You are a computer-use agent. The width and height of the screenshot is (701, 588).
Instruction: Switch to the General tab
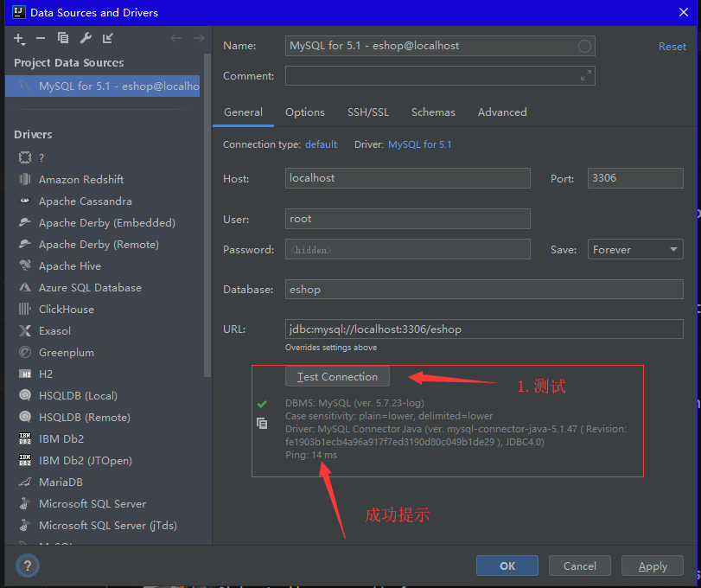(243, 112)
